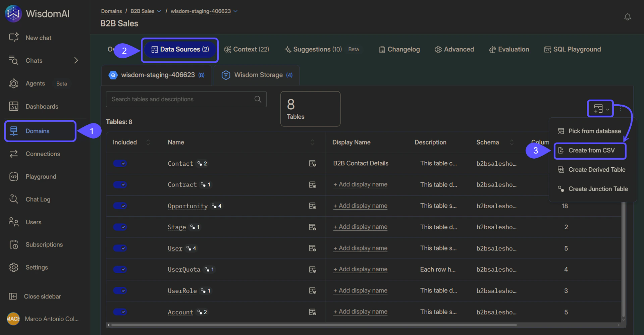Click the Wisdom Storage tab icon
Screen dimensions: 644x335
tap(226, 75)
